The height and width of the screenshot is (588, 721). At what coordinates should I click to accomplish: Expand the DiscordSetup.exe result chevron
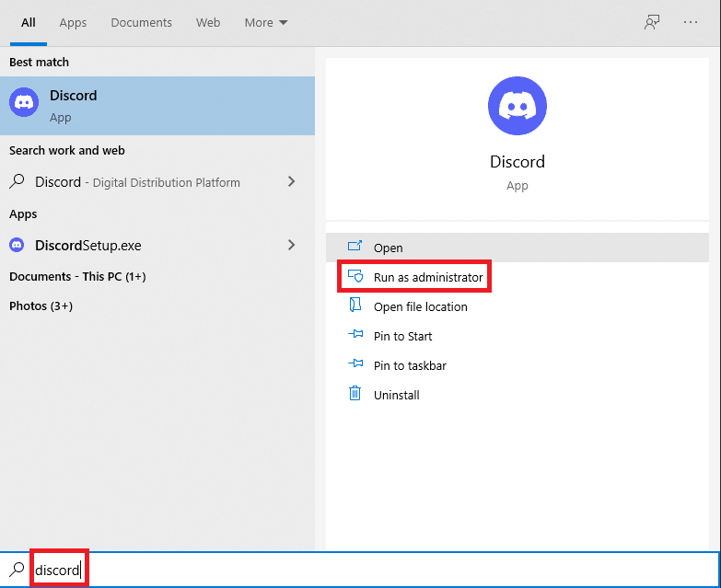pyautogui.click(x=291, y=245)
